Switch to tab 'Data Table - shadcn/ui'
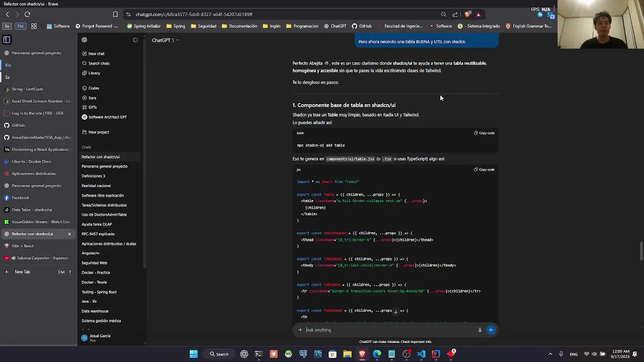Image resolution: width=644 pixels, height=362 pixels. click(38, 210)
